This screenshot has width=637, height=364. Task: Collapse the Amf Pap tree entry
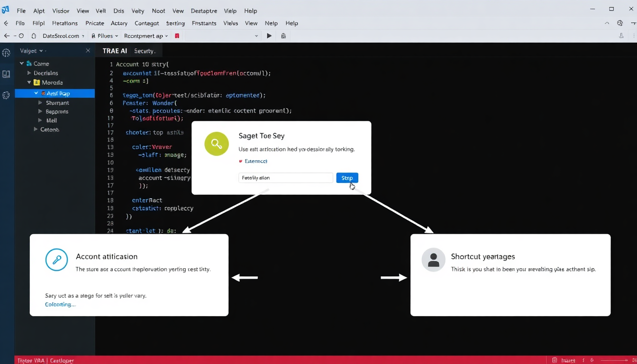[x=36, y=93]
